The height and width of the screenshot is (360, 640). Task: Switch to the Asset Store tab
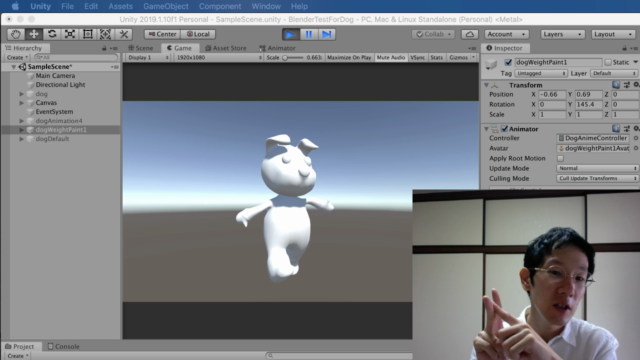point(226,48)
